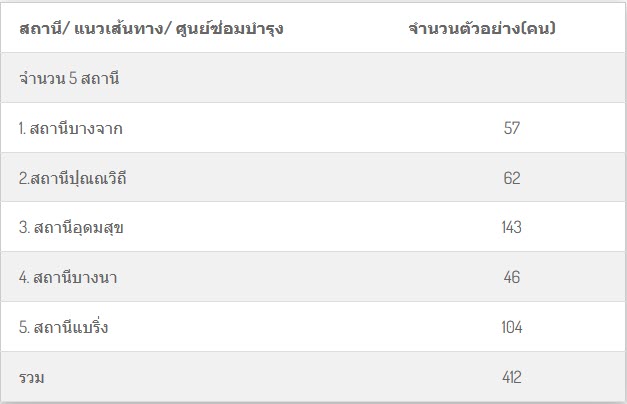Screen dimensions: 627x404
Task: Select the '5. สถานีแบริ่ง' row label
Action: [64, 327]
